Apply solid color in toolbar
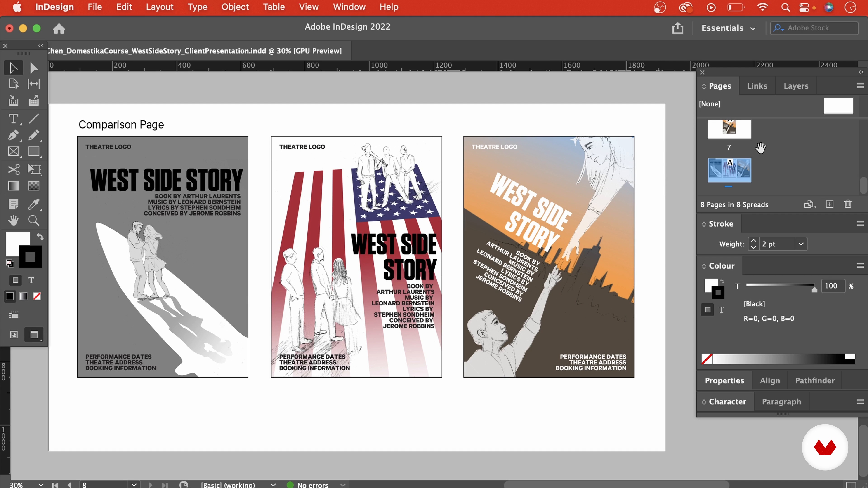The width and height of the screenshot is (868, 488). point(10,296)
